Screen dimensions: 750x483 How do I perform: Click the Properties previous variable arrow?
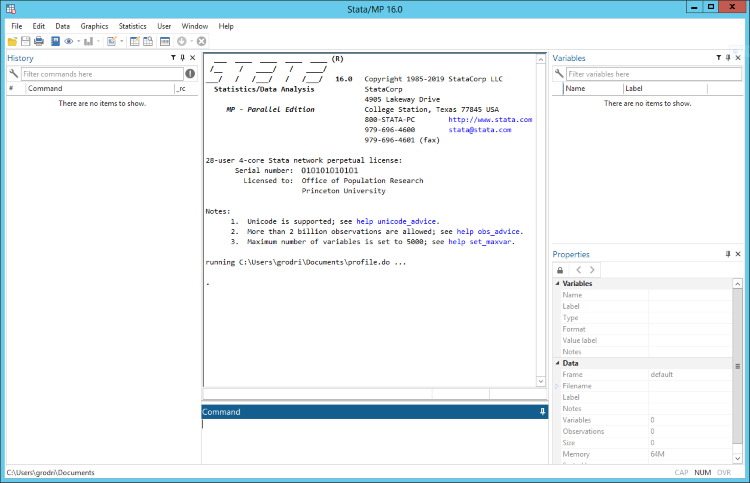pos(578,270)
